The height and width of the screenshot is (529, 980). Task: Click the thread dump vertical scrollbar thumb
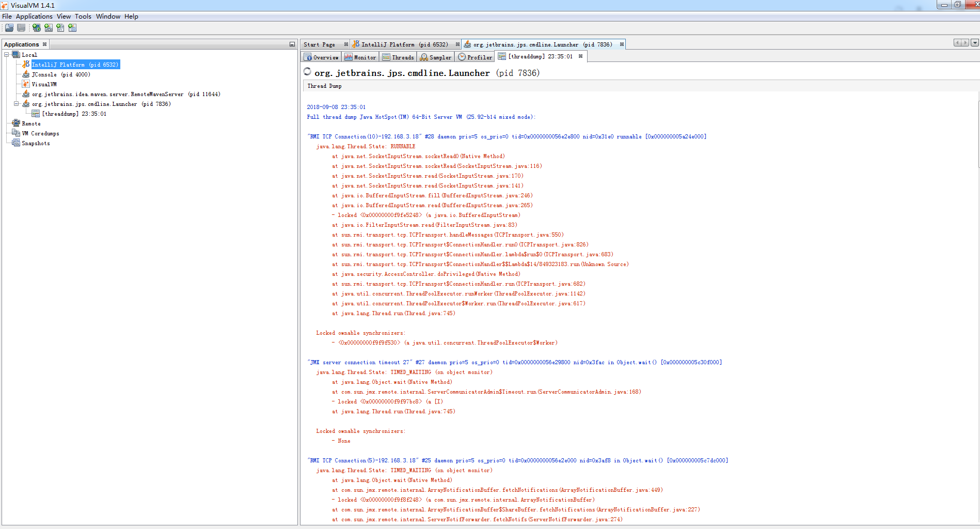(978, 134)
